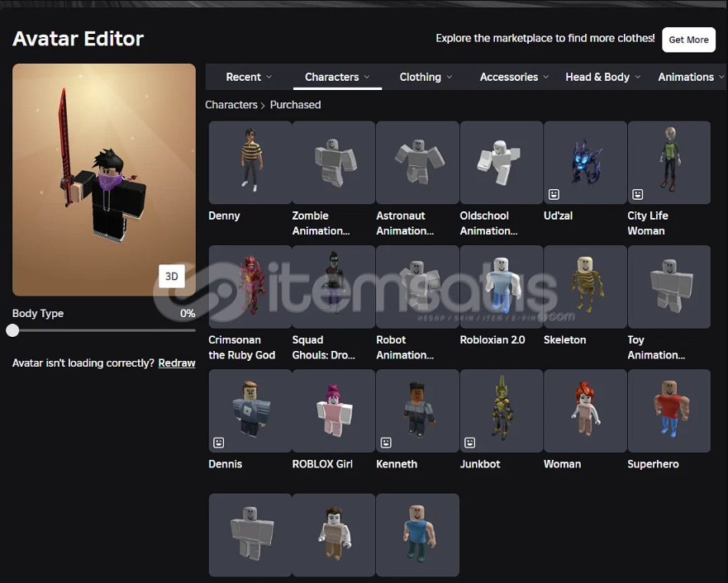Click the animated head badge on Ud'zal
The height and width of the screenshot is (583, 728).
click(554, 194)
